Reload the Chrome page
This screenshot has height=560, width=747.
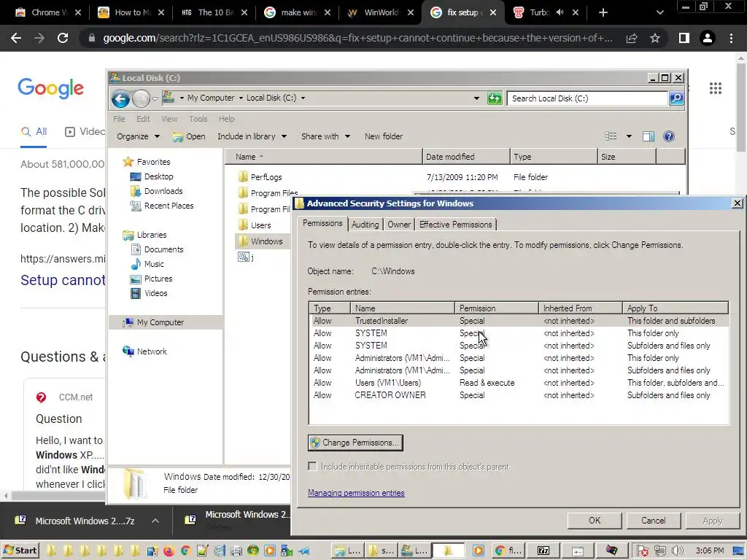(x=63, y=38)
